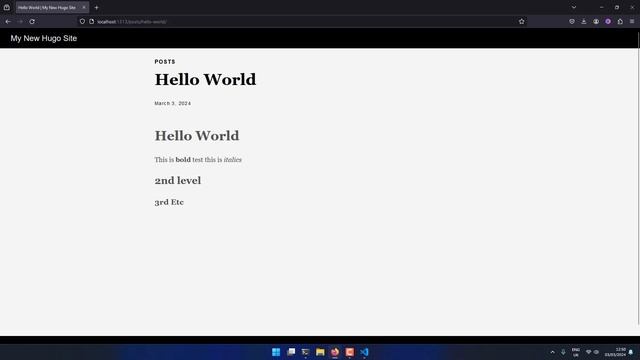Screen dimensions: 640x360
Task: Open the extensions puzzle icon
Action: (x=620, y=22)
